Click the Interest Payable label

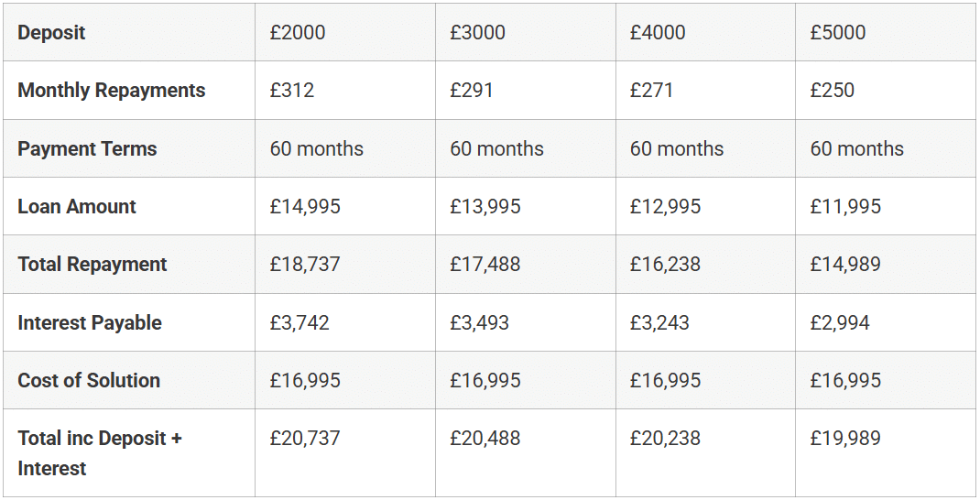(90, 322)
